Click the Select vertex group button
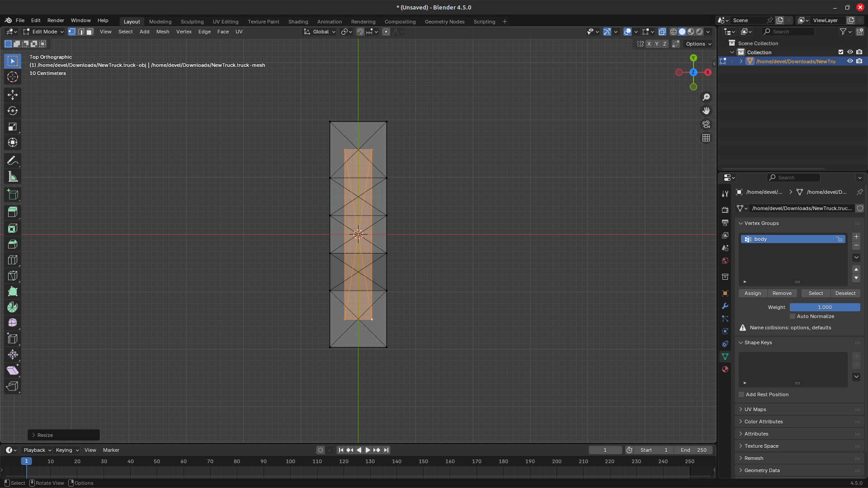 pyautogui.click(x=816, y=293)
